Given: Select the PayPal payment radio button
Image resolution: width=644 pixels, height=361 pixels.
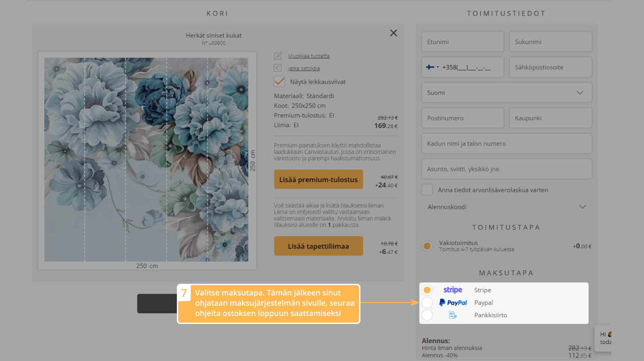Looking at the screenshot, I should [427, 303].
